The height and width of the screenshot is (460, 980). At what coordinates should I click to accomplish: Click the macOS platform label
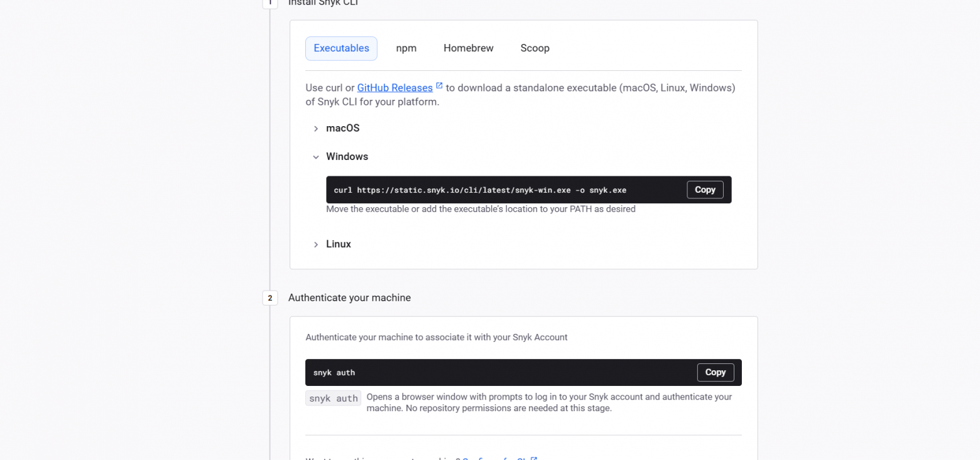pyautogui.click(x=342, y=128)
